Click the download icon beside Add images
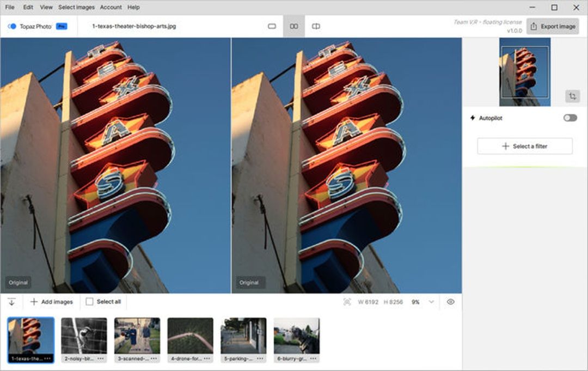588x371 pixels. (12, 301)
